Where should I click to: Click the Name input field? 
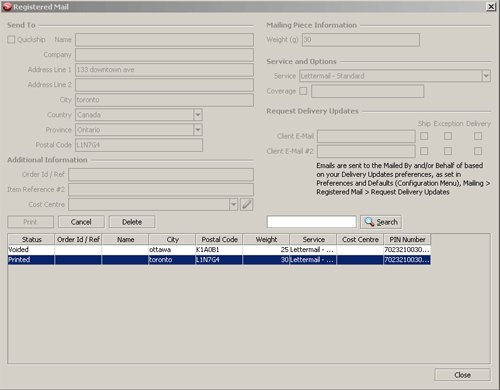click(x=164, y=40)
